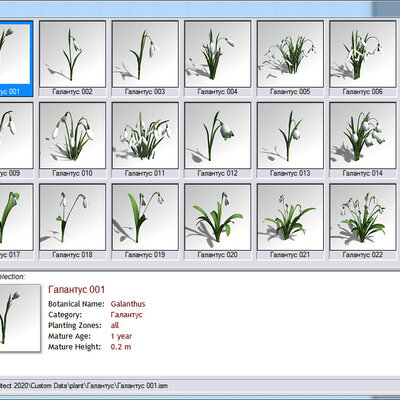This screenshot has width=400, height=400.
Task: Click the Galanthus botanical name value
Action: coord(128,304)
